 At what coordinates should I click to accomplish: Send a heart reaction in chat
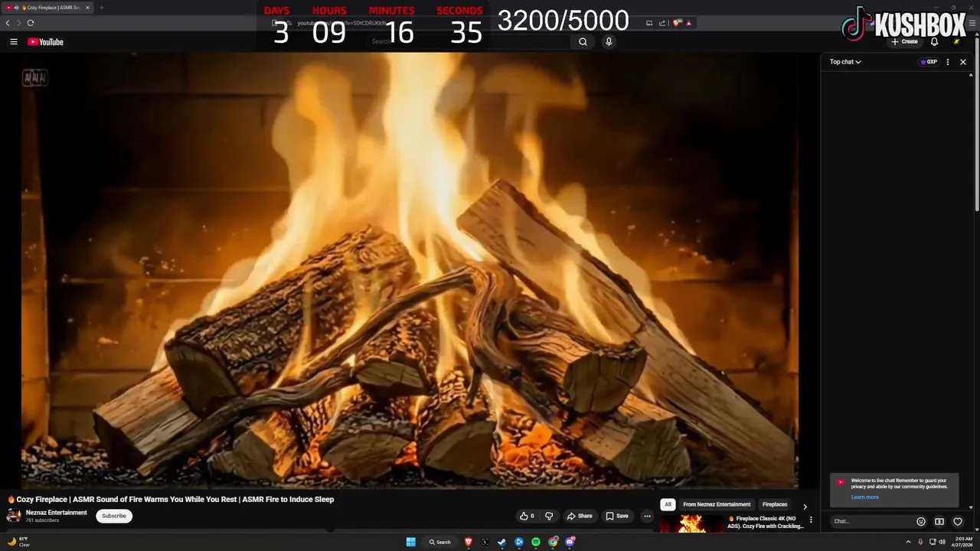pos(958,521)
